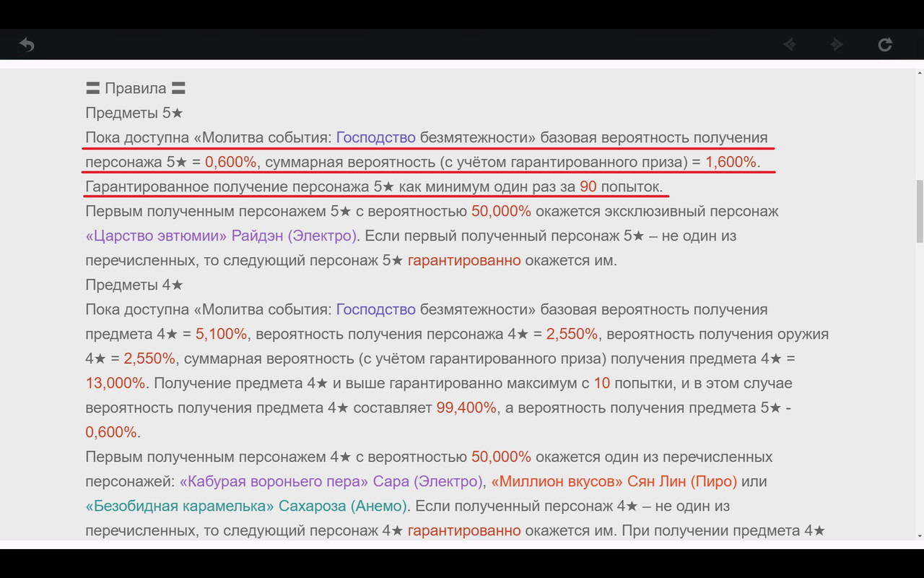924x578 pixels.
Task: Click "«Миллион вкусов» Сян Лин (Пиро)"
Action: coord(614,481)
